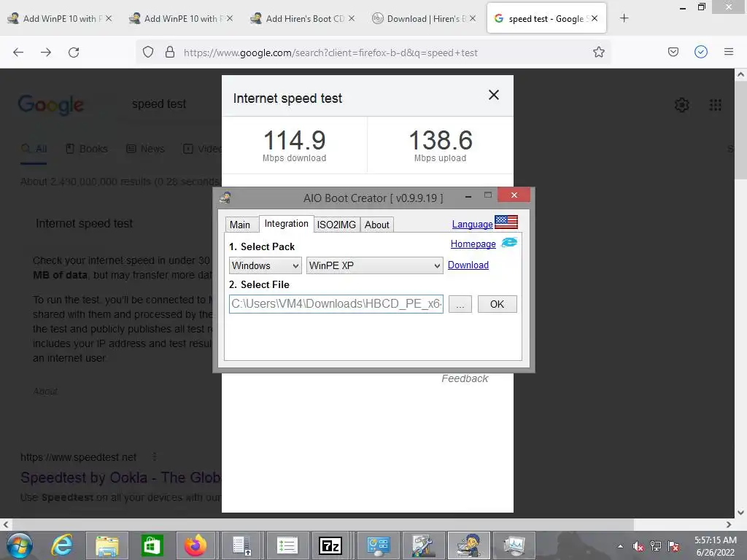This screenshot has width=747, height=560.
Task: Go back in Firefox
Action: [x=18, y=52]
